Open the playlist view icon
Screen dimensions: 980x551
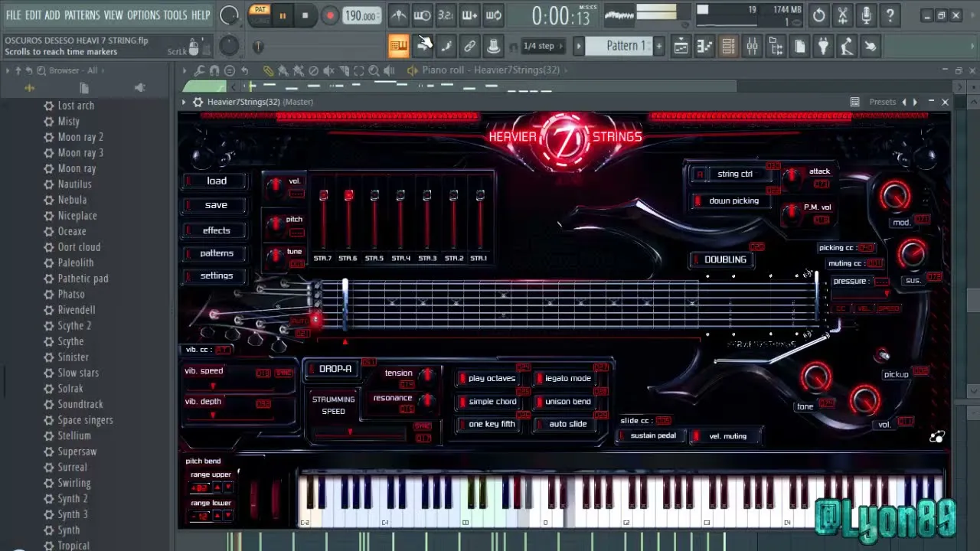point(681,47)
